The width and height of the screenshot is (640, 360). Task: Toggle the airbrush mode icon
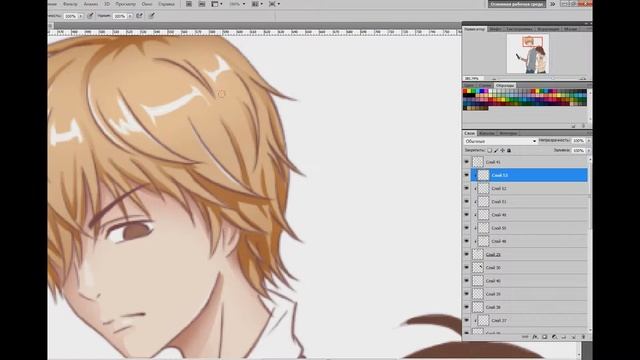140,16
